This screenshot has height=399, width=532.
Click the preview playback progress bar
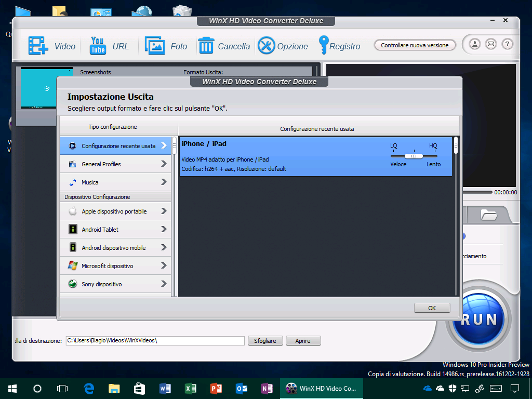click(x=477, y=192)
